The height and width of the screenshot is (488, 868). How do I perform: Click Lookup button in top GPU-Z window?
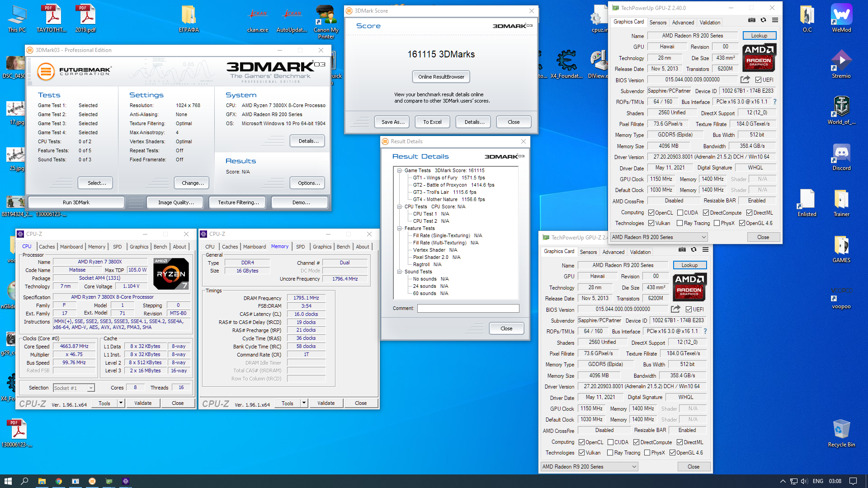point(759,36)
